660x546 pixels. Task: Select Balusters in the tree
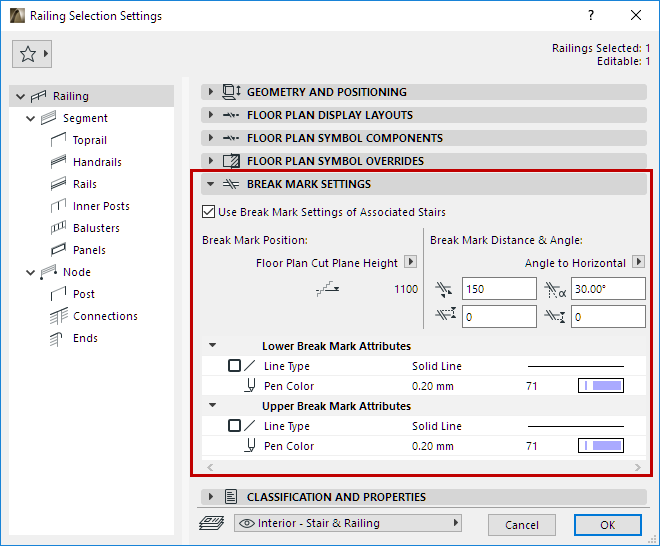pyautogui.click(x=96, y=228)
